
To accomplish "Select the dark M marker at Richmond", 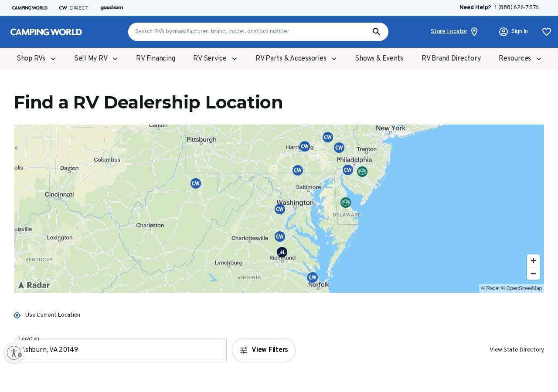I will click(282, 252).
